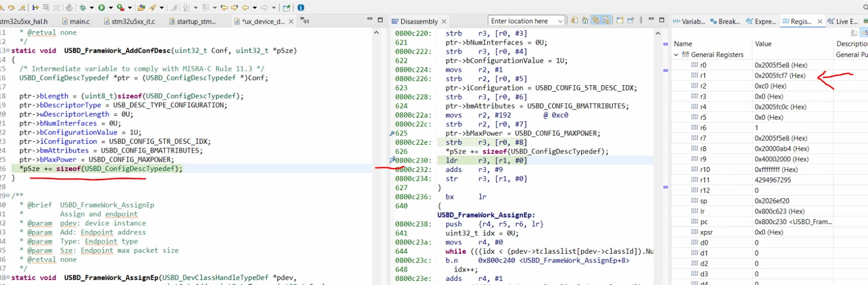Toggle Link with Active Debug Context

click(x=596, y=21)
